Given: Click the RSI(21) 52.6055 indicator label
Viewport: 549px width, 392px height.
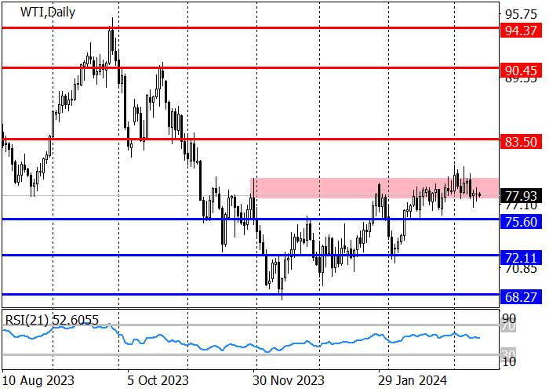Looking at the screenshot, I should tap(52, 320).
